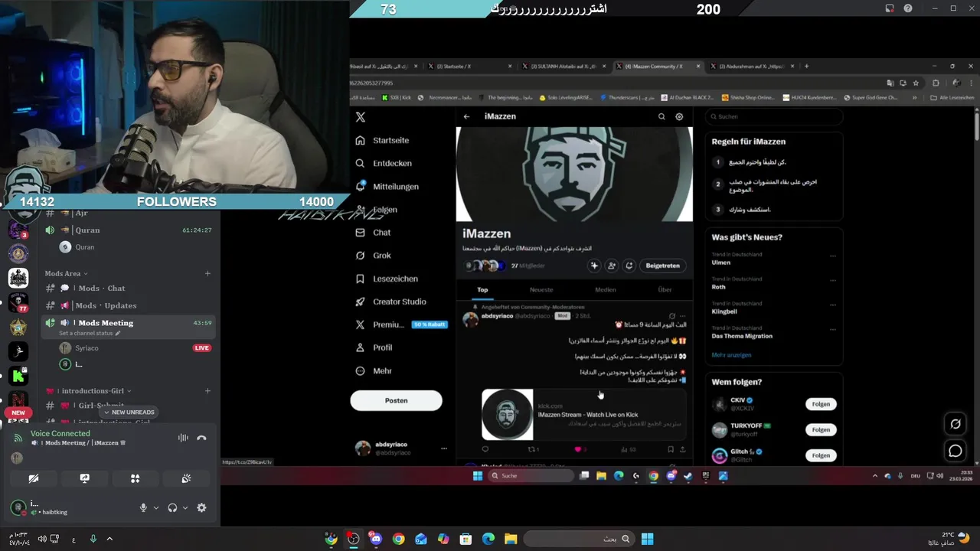Viewport: 980px width, 551px height.
Task: Share abdsyriaco pinned post
Action: coord(682,449)
